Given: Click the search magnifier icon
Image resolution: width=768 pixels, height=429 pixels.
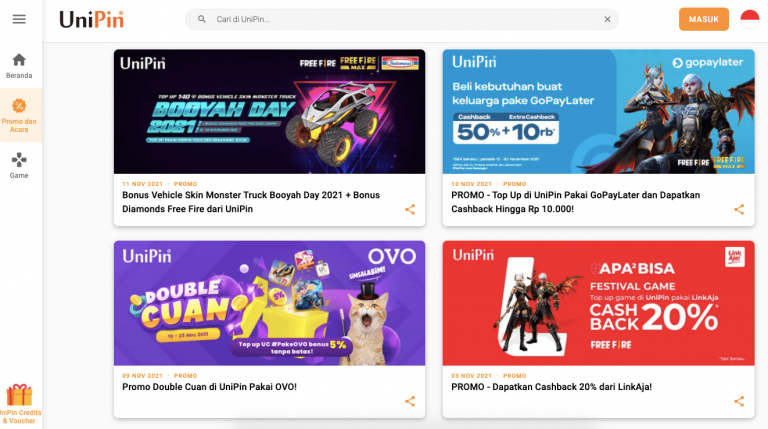Looking at the screenshot, I should coord(202,19).
